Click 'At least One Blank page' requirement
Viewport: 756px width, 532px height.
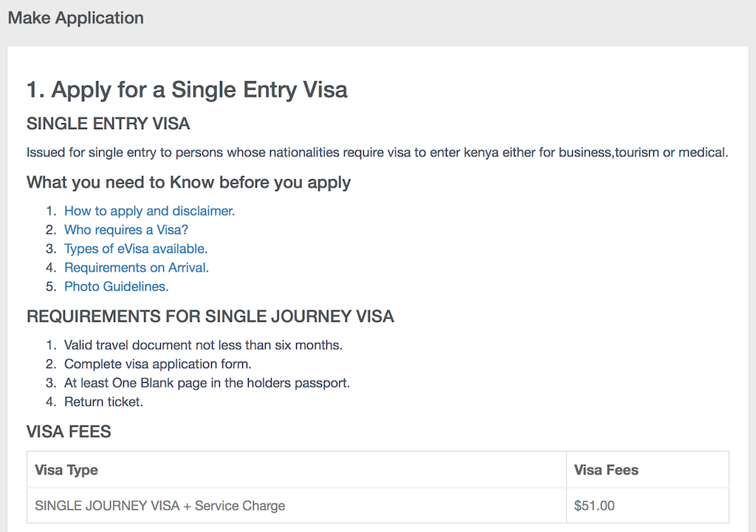pyautogui.click(x=207, y=383)
